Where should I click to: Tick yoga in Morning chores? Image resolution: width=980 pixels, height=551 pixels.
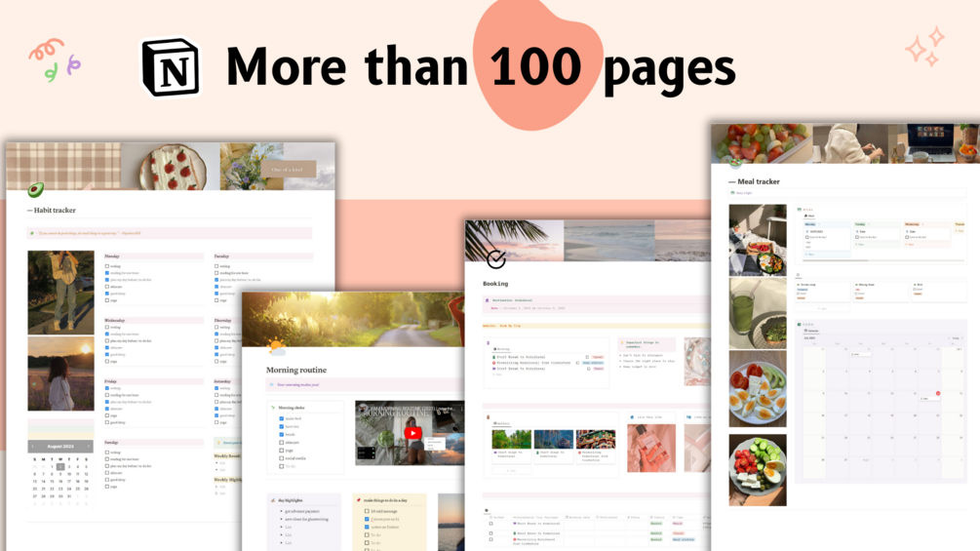pos(281,451)
